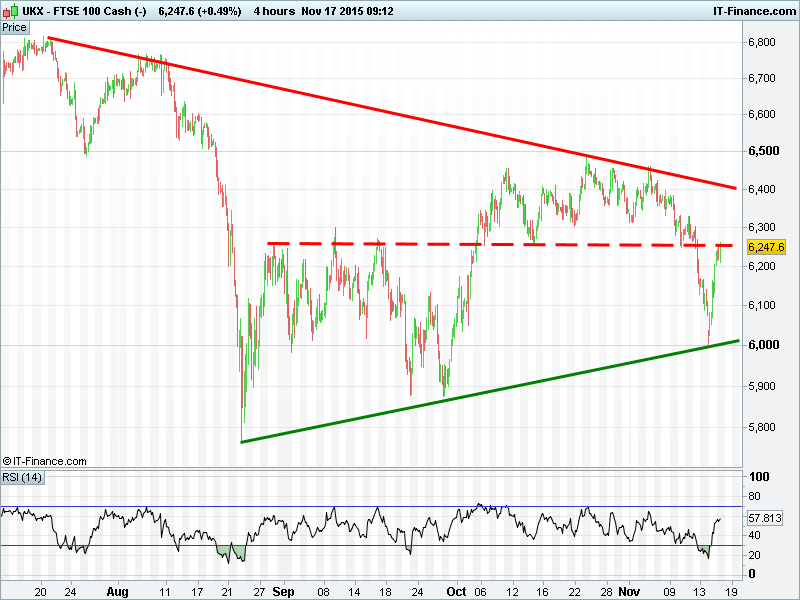
Task: Click the 100 level on RSI axis
Action: pyautogui.click(x=759, y=477)
